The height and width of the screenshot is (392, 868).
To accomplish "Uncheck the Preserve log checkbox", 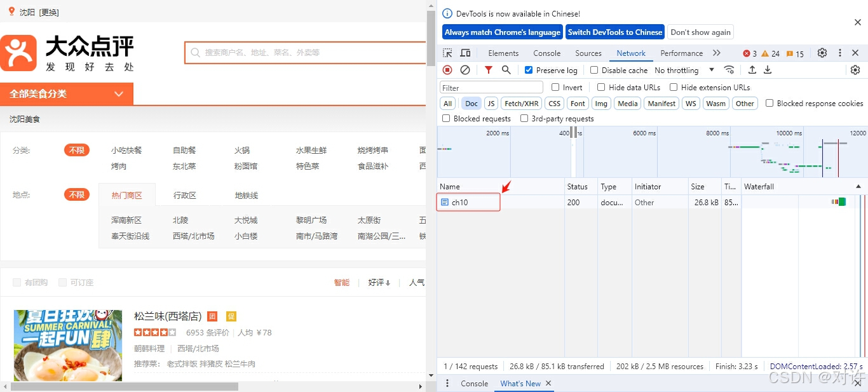I will coord(529,70).
